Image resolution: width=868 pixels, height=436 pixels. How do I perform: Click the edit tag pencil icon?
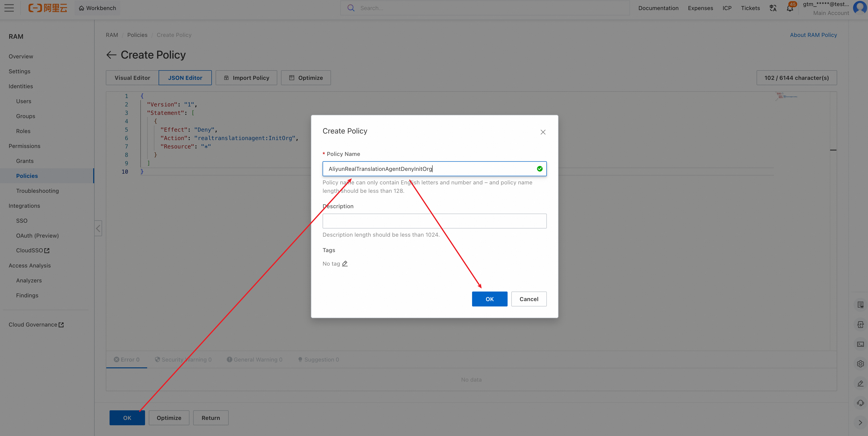[345, 264]
